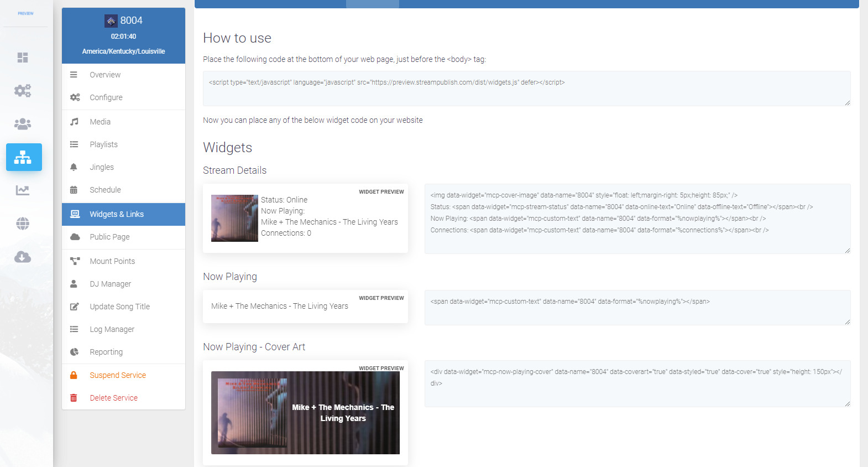The width and height of the screenshot is (868, 467).
Task: Click resize handle of Cover Art code box
Action: pos(848,404)
